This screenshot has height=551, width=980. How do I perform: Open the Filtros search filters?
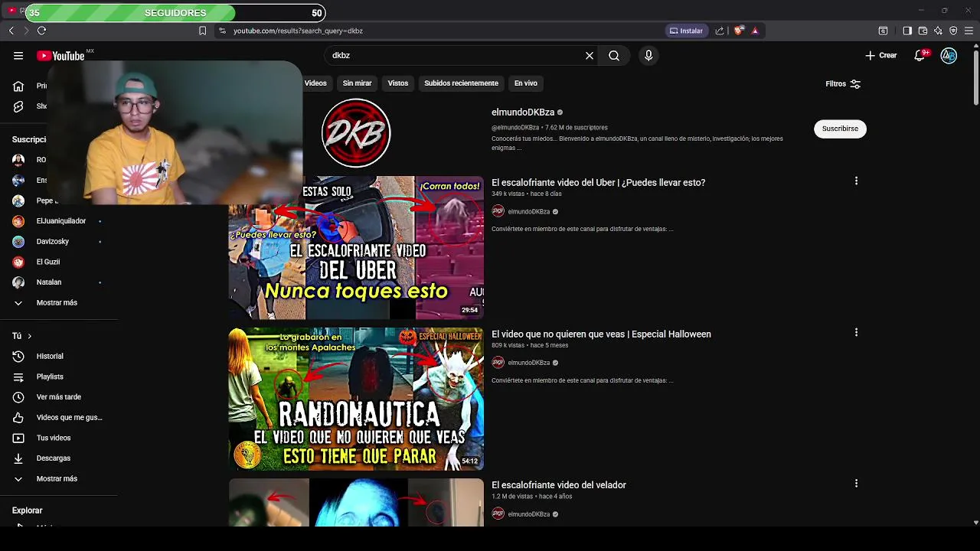(x=843, y=84)
